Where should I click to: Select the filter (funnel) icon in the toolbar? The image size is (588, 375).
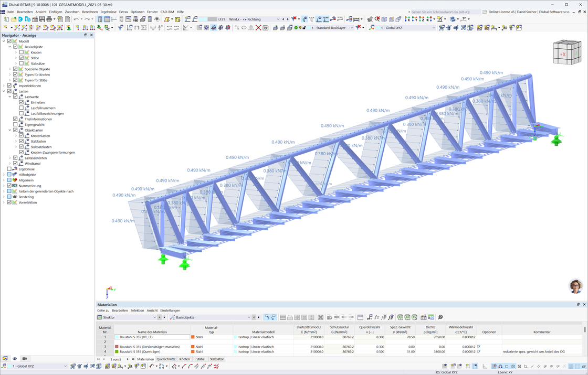[120, 28]
